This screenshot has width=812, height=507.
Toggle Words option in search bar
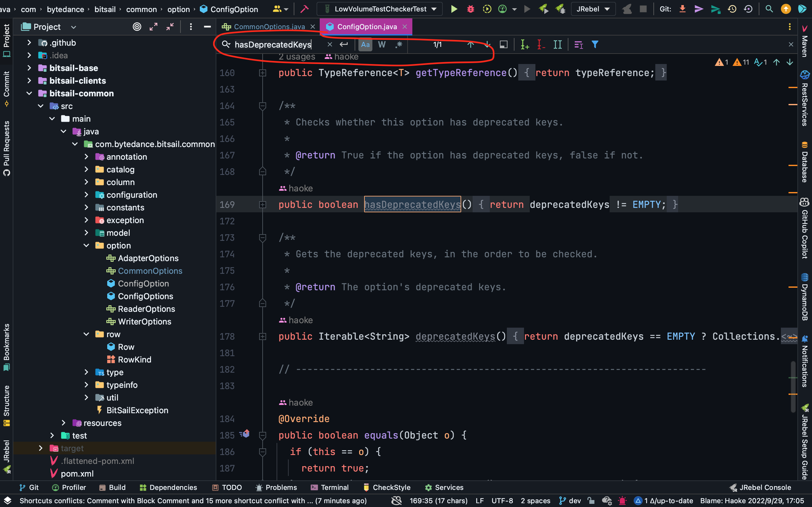point(382,45)
